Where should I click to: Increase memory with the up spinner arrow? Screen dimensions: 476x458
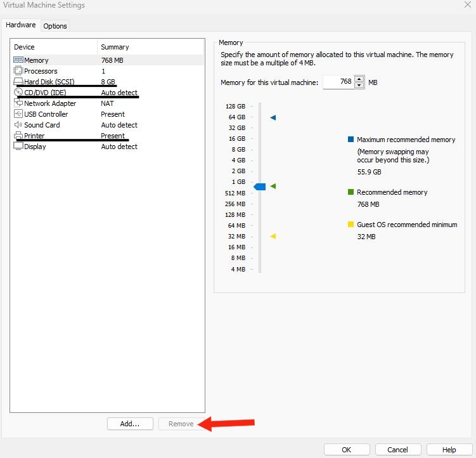click(359, 79)
